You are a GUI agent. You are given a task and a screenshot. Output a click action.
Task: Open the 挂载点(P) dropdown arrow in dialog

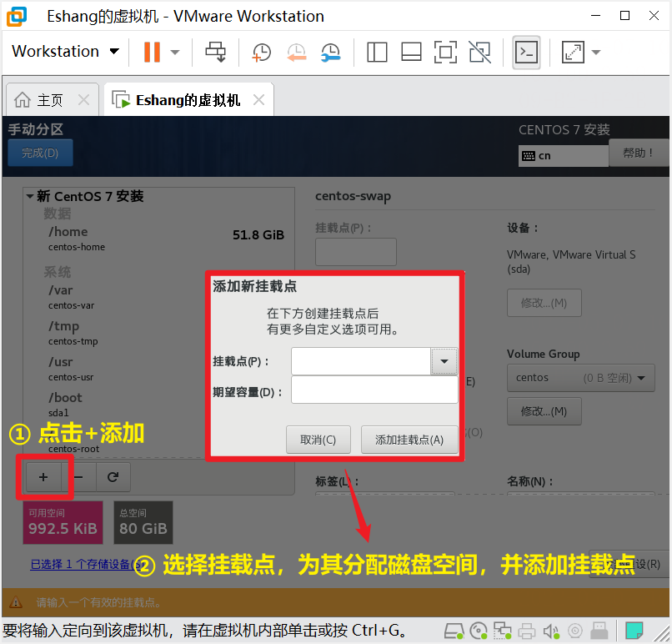(x=444, y=361)
